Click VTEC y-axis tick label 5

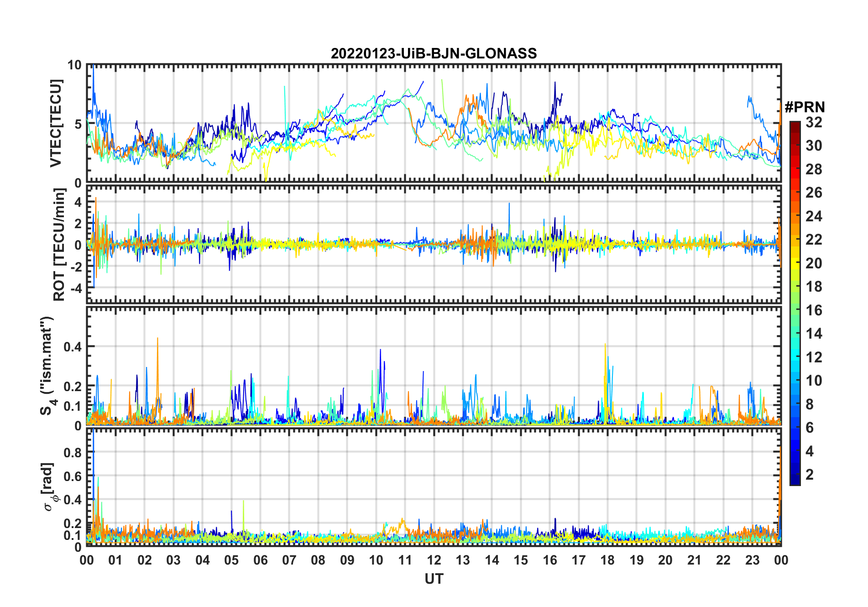pos(78,124)
